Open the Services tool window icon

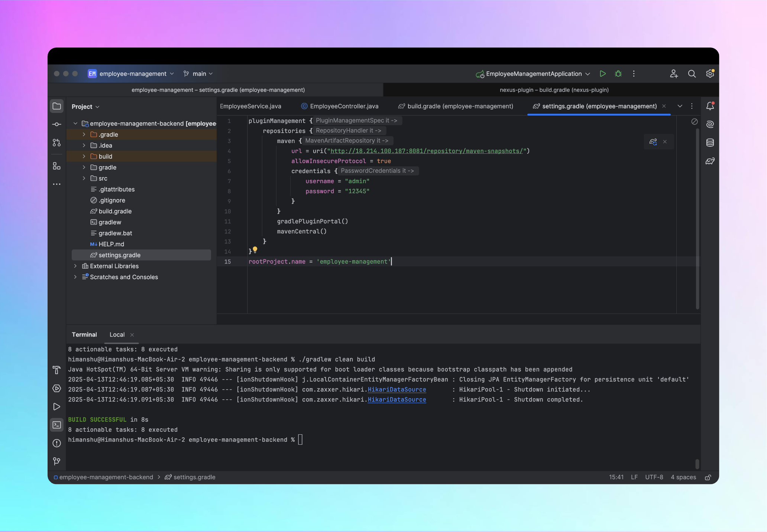pyautogui.click(x=57, y=389)
